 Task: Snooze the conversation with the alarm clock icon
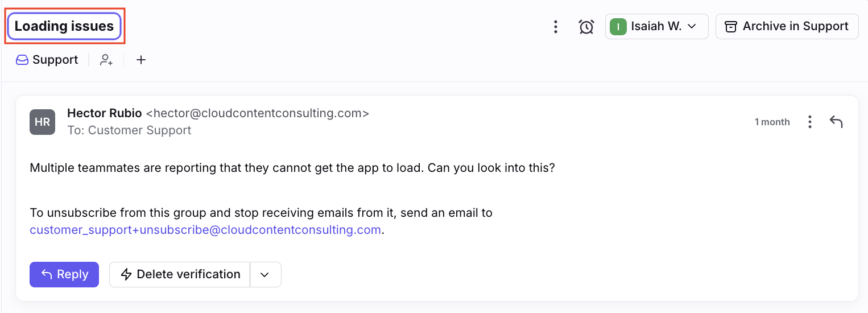coord(586,27)
